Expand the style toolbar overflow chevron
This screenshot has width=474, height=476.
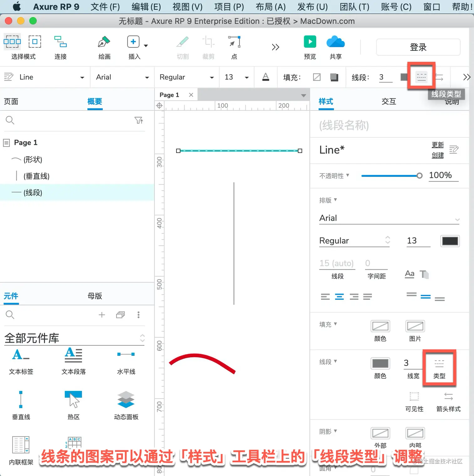click(467, 77)
